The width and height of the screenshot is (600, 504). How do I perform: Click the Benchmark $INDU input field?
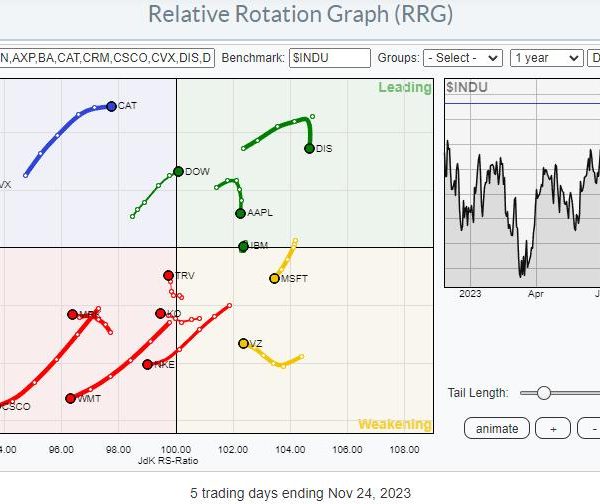pos(330,58)
